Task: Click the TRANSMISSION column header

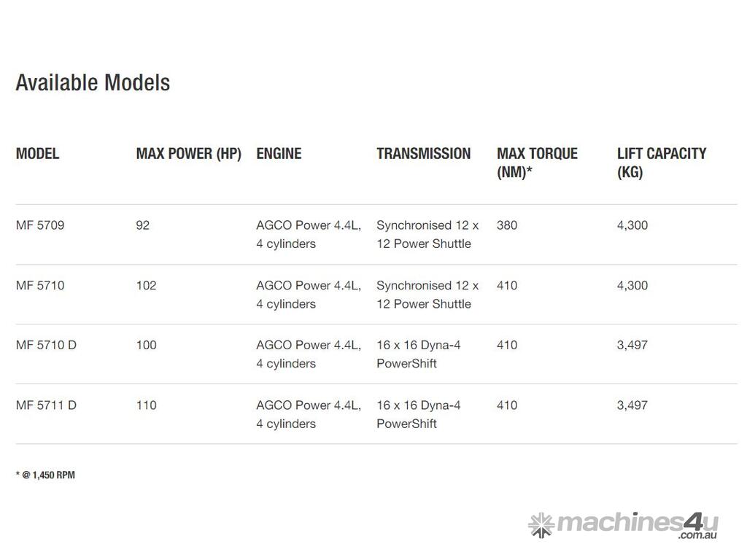Action: click(423, 154)
